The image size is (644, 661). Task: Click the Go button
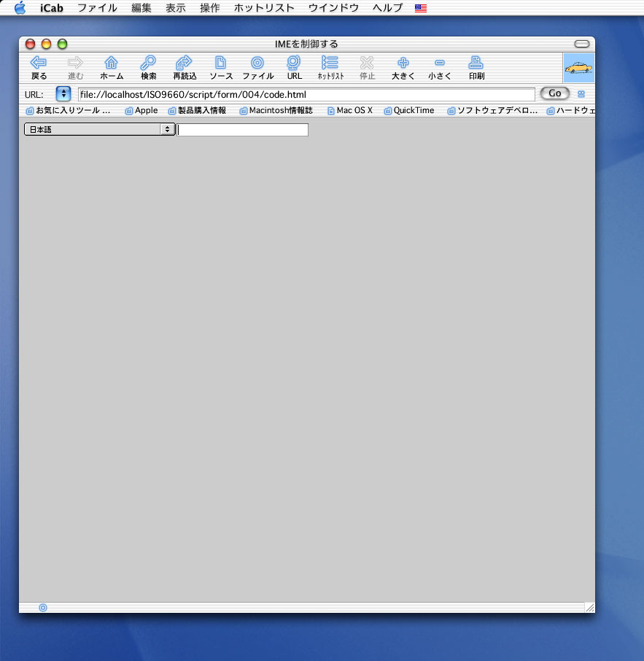point(554,93)
